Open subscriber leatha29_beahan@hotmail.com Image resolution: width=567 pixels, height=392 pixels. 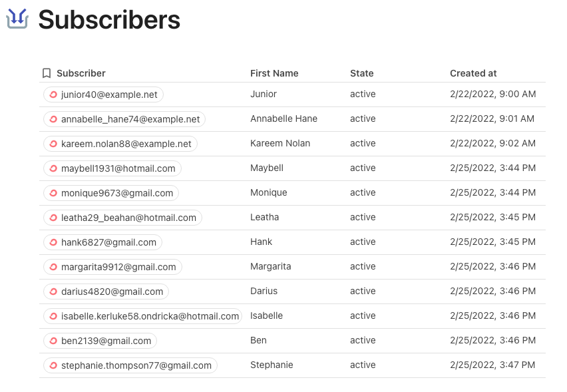coord(122,218)
